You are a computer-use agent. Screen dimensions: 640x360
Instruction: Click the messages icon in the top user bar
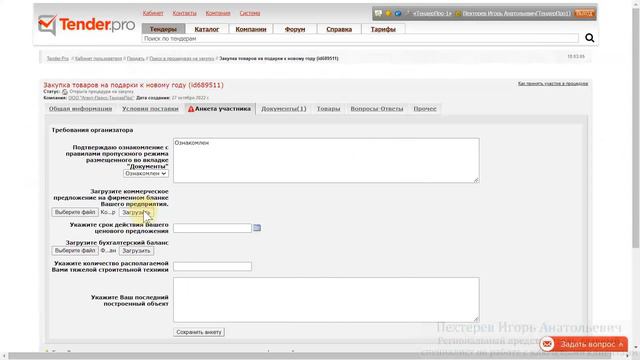pos(378,13)
